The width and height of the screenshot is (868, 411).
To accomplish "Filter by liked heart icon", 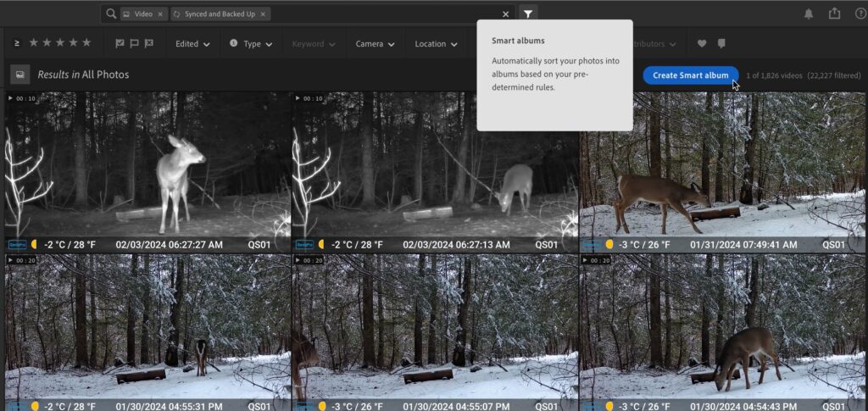I will click(x=702, y=44).
